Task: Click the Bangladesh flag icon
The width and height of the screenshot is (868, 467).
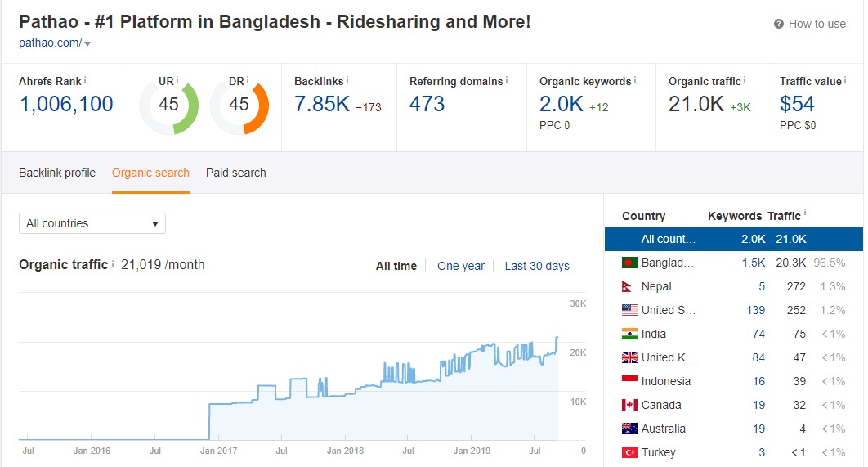Action: 629,263
